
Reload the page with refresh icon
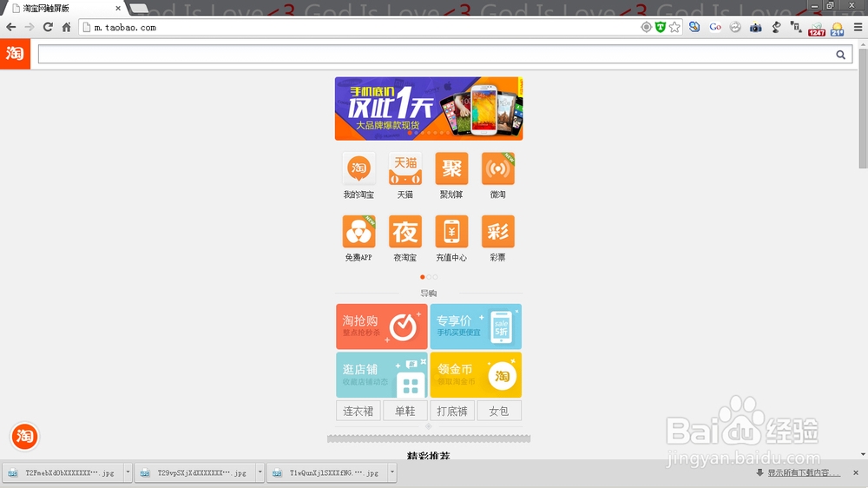pyautogui.click(x=48, y=27)
